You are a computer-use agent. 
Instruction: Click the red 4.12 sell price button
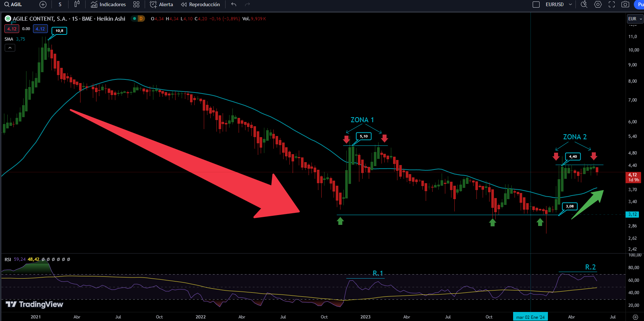12,29
